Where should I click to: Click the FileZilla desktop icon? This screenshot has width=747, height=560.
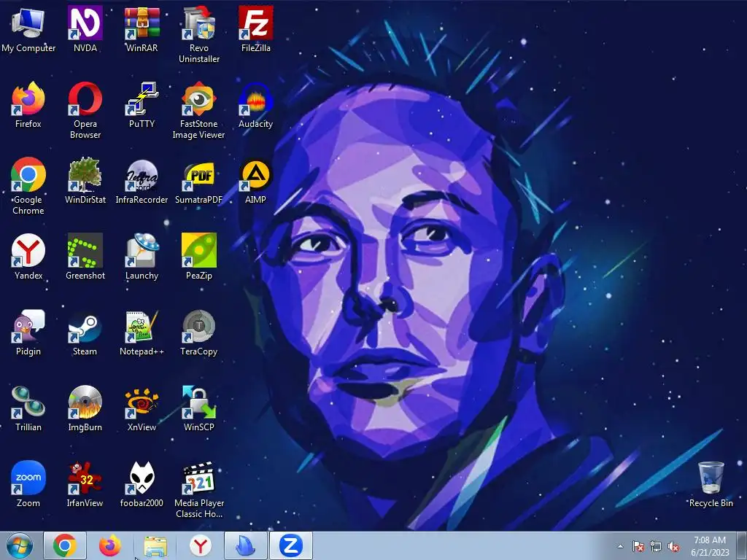[255, 23]
